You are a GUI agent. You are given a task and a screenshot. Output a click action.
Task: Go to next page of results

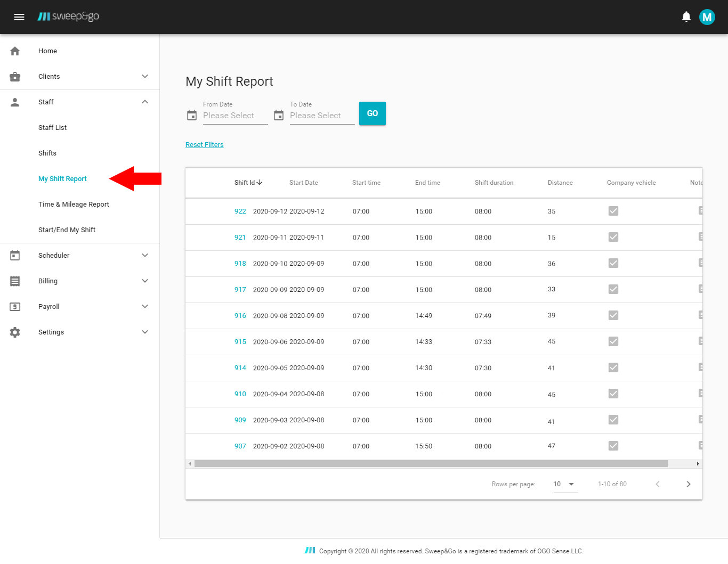coord(688,484)
